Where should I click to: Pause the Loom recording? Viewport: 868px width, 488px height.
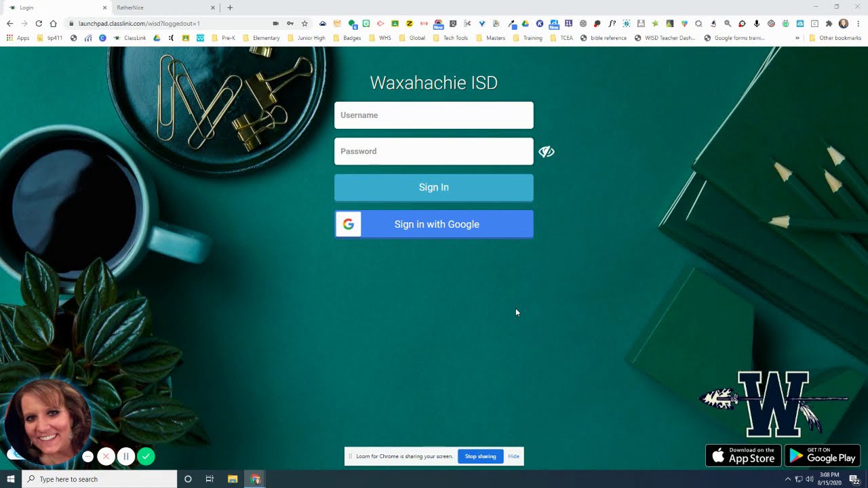(126, 456)
